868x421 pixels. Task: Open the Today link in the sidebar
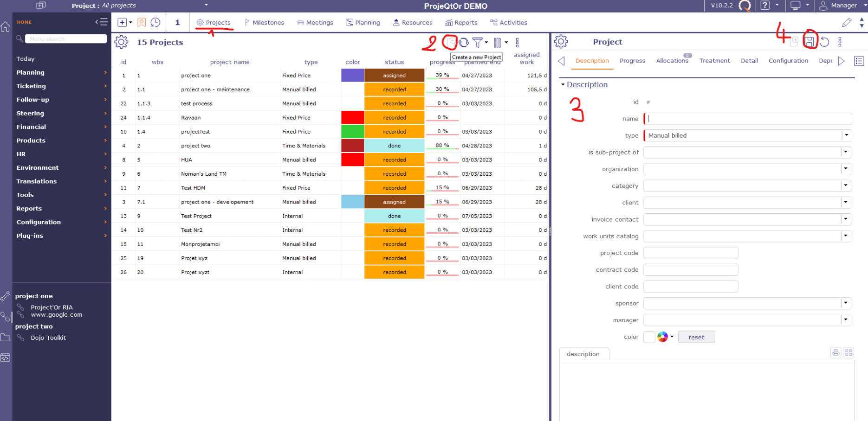(26, 59)
